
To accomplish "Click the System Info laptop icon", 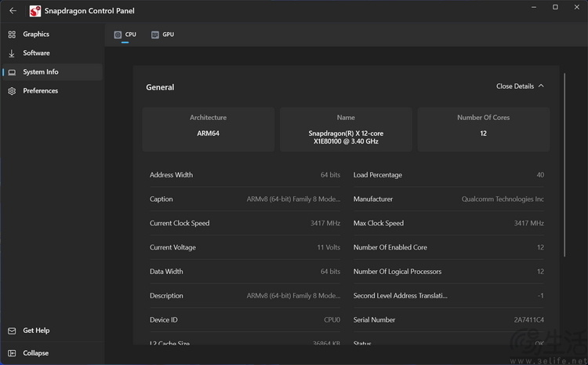I will coord(12,72).
